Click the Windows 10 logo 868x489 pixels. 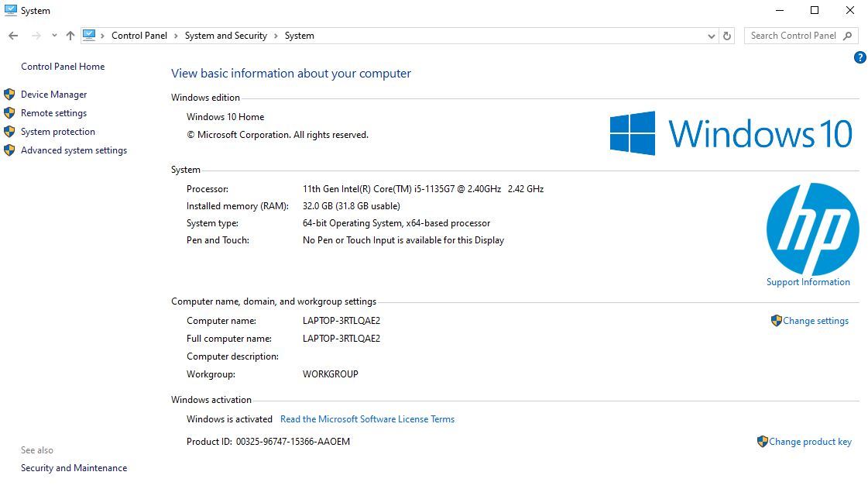click(731, 133)
